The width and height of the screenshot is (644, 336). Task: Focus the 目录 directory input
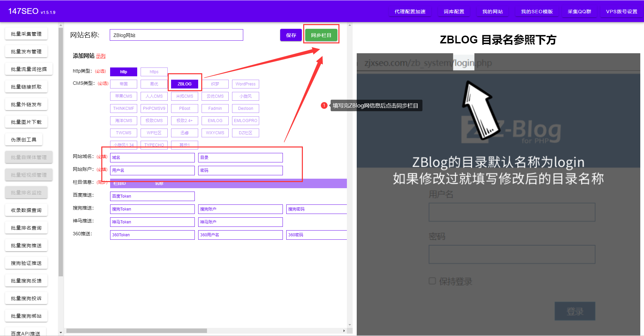tap(241, 158)
